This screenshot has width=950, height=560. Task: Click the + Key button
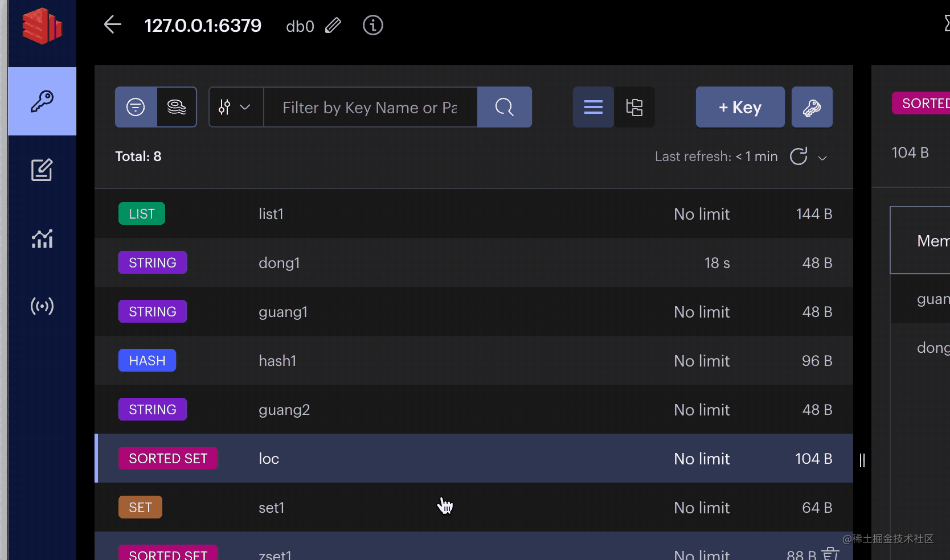[x=740, y=107]
